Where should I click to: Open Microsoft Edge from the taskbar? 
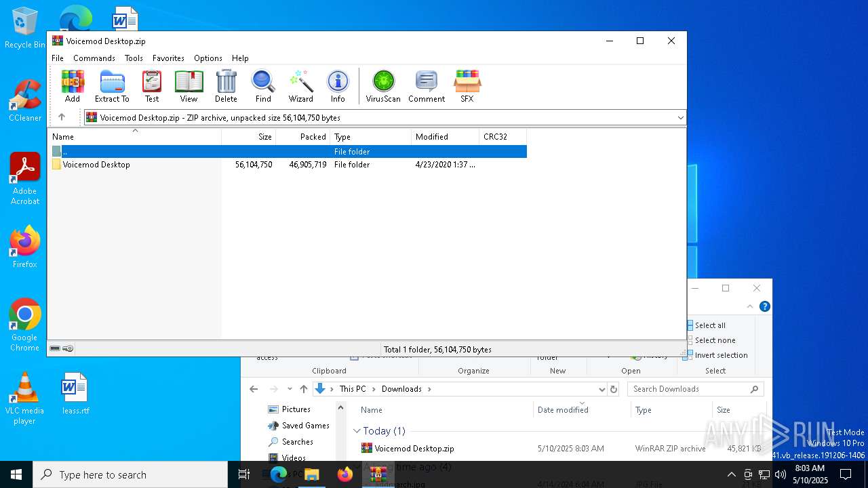[x=279, y=474]
